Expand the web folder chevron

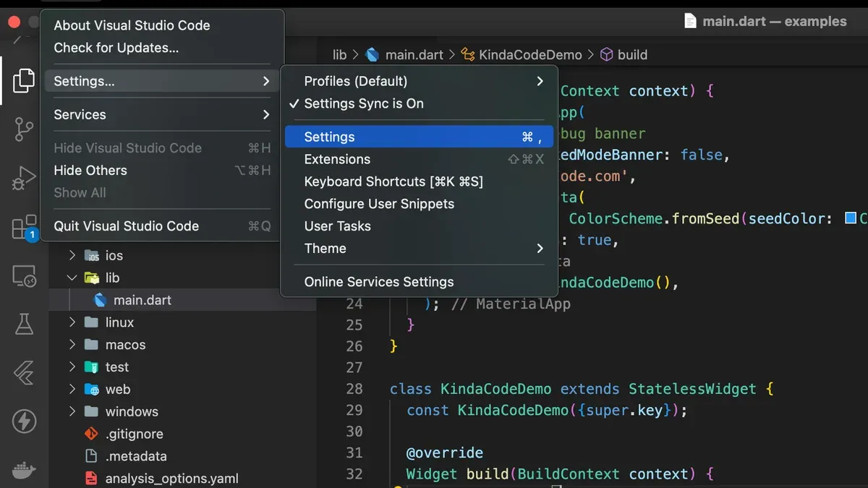tap(72, 390)
